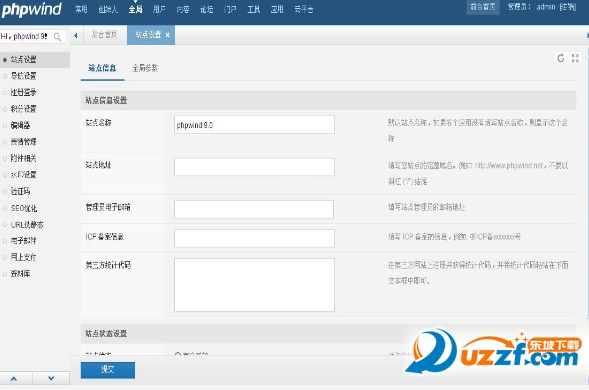Switch to the 全局参数 sub-tab
The height and width of the screenshot is (390, 589).
pos(145,68)
